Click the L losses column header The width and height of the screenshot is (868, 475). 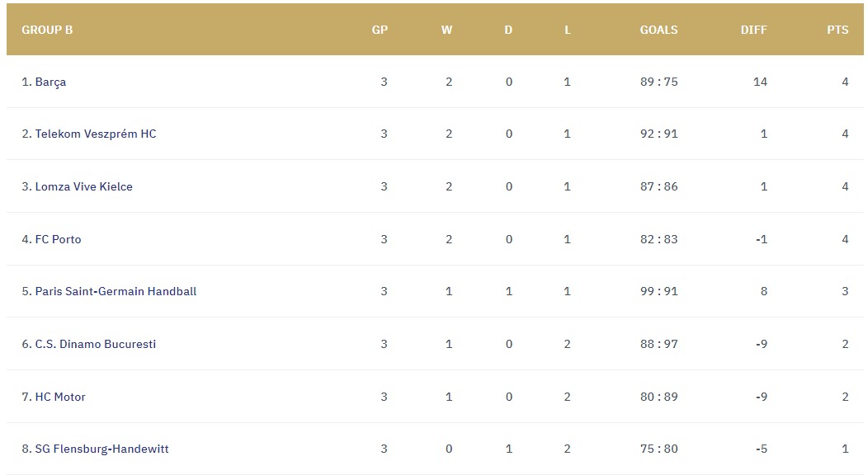(x=568, y=30)
